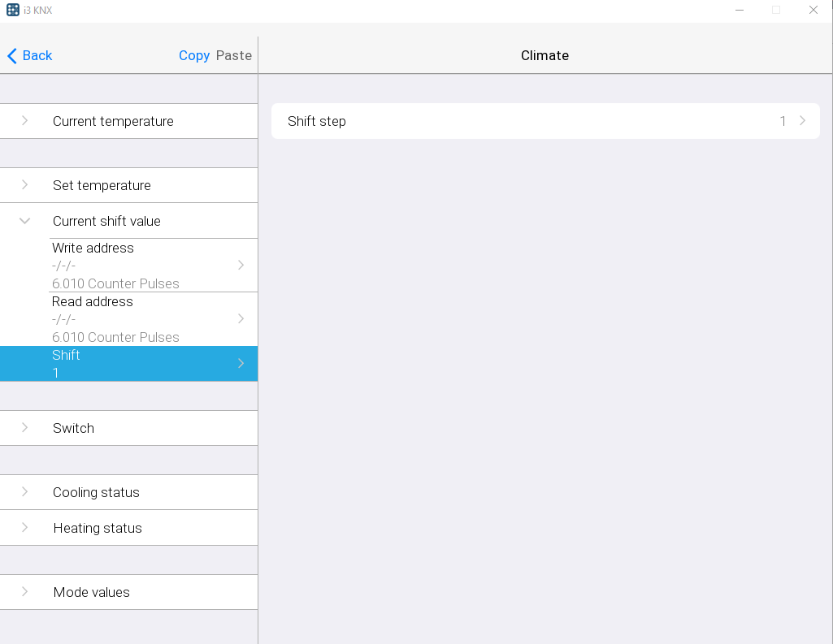This screenshot has height=644, width=833.
Task: Expand the Switch section
Action: pos(73,428)
